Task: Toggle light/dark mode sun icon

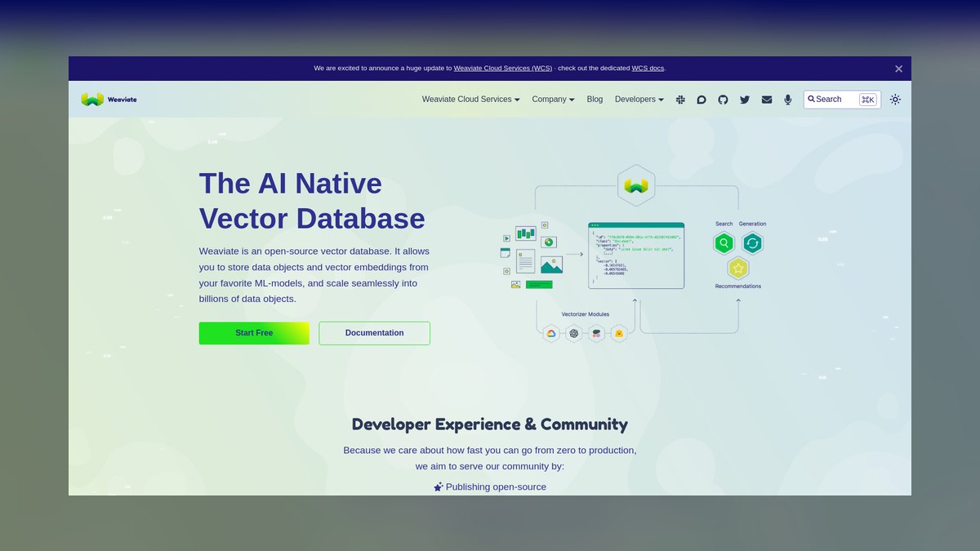Action: tap(895, 100)
